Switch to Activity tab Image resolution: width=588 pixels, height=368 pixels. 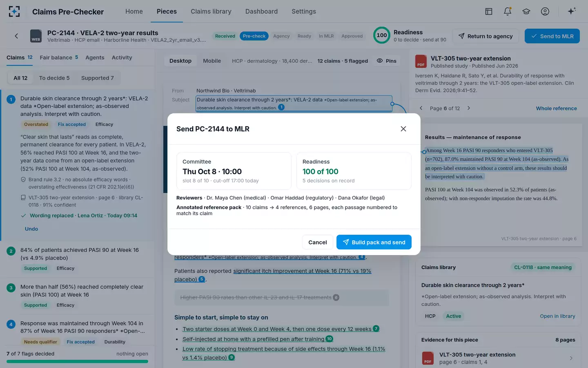122,57
